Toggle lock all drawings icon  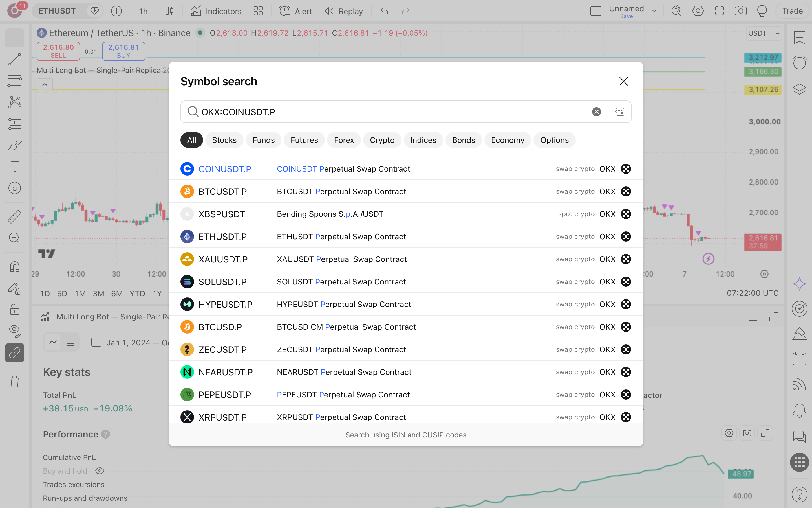14,309
